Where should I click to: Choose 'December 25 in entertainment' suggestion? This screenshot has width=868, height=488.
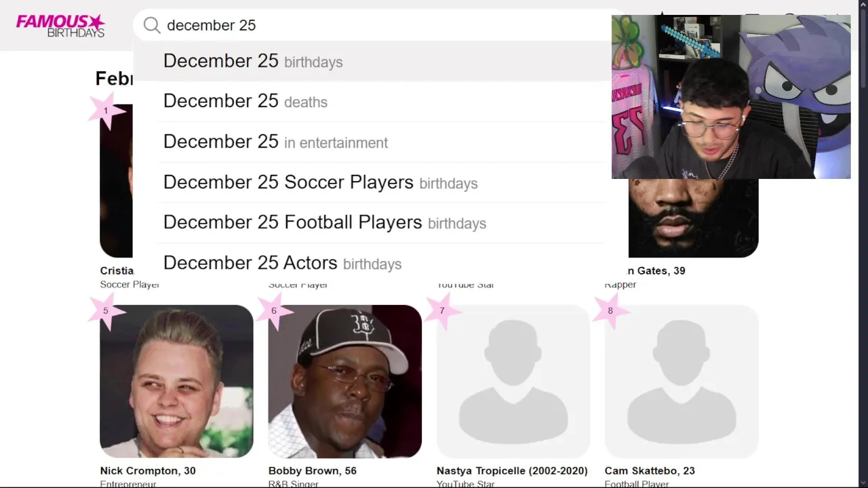tap(275, 142)
